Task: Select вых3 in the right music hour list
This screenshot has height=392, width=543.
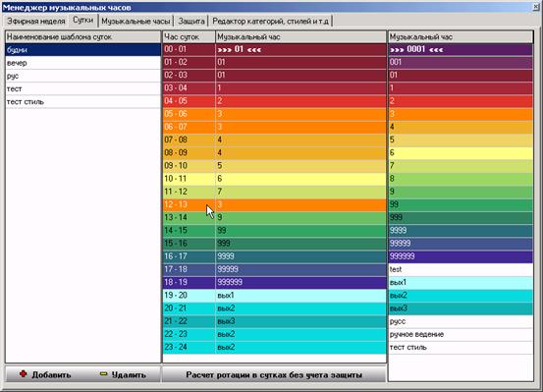Action: click(x=461, y=308)
